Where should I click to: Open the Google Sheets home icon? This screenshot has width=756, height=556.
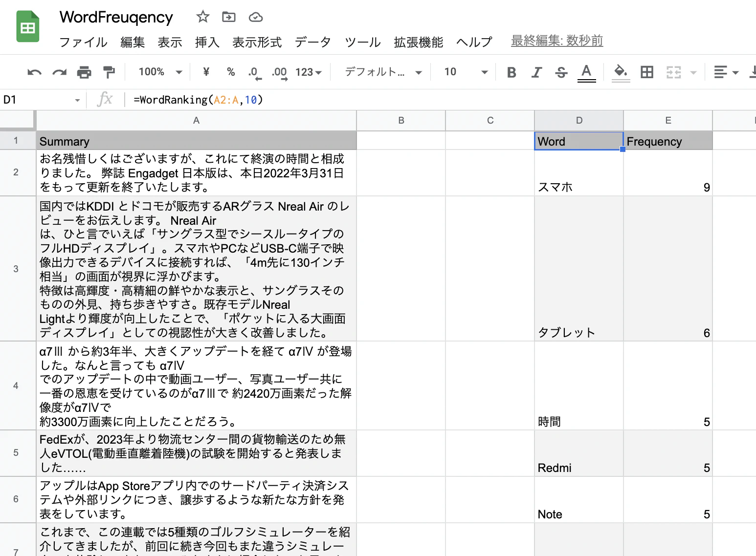pos(28,26)
